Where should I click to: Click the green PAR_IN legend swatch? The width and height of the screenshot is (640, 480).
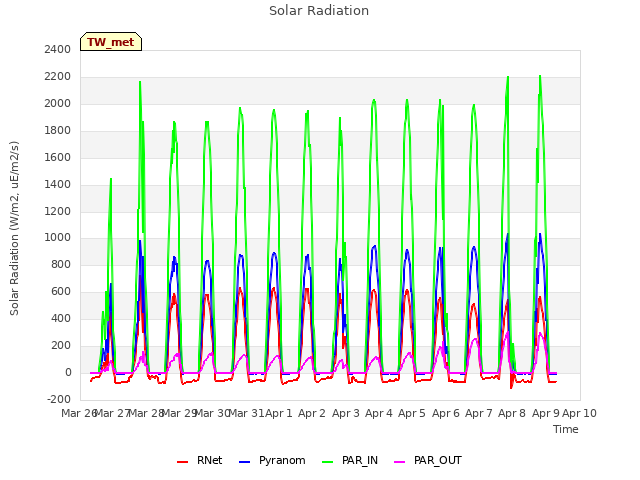point(327,462)
